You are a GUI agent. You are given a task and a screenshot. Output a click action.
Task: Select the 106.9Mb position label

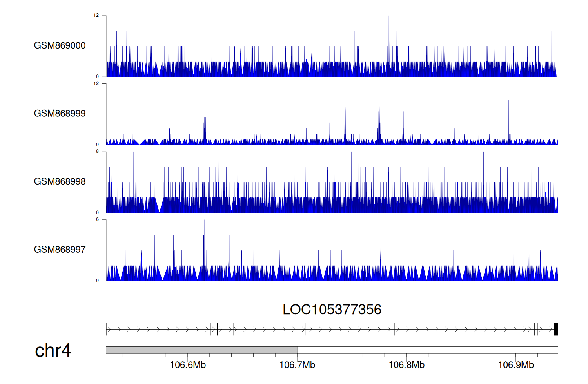(516, 365)
